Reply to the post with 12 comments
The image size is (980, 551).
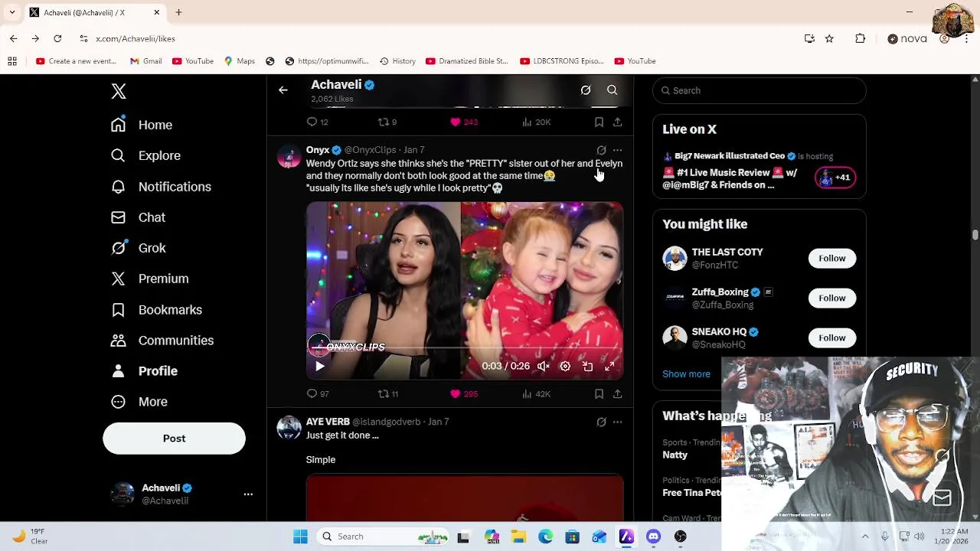tap(317, 122)
